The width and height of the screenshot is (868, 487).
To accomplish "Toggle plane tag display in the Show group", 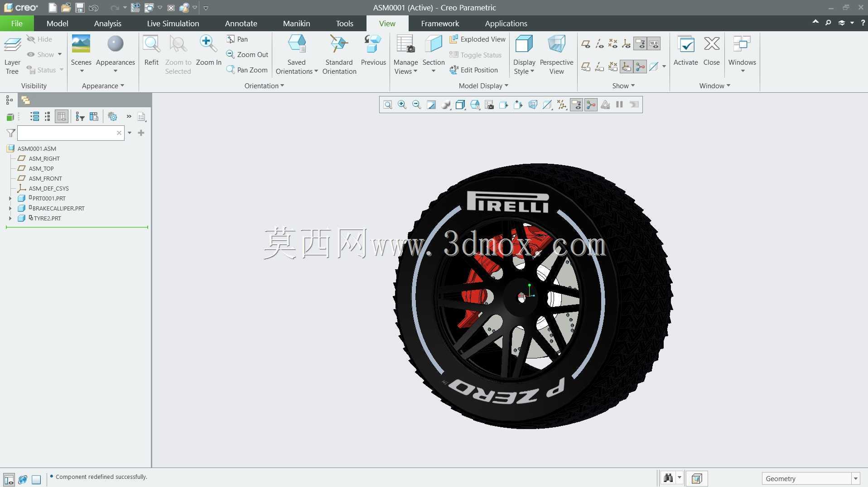I will tap(585, 67).
